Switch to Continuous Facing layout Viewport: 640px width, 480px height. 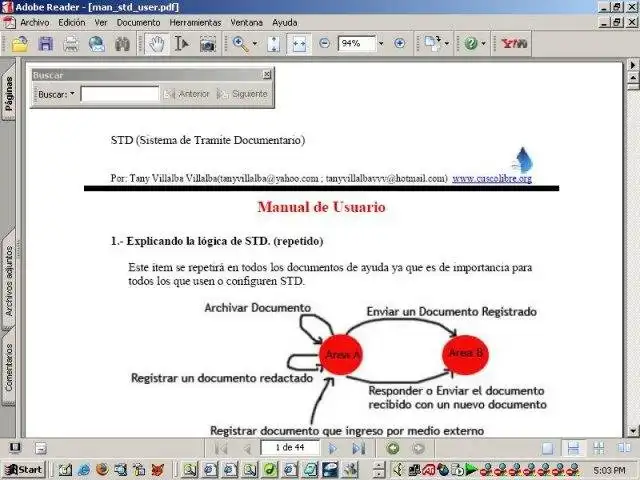(599, 448)
